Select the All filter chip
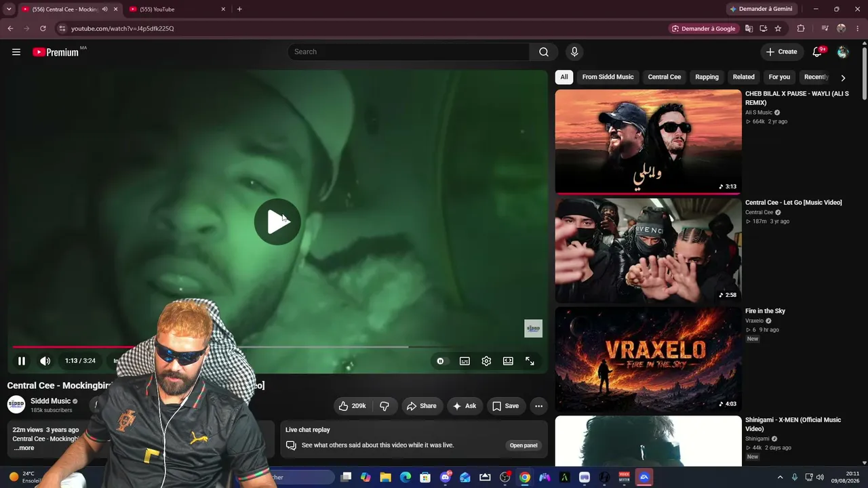 tap(564, 77)
